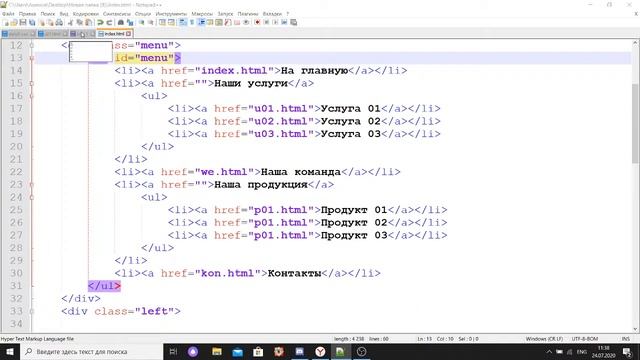Click the Save recorded macro icon
This screenshot has width=640, height=360.
tap(293, 22)
